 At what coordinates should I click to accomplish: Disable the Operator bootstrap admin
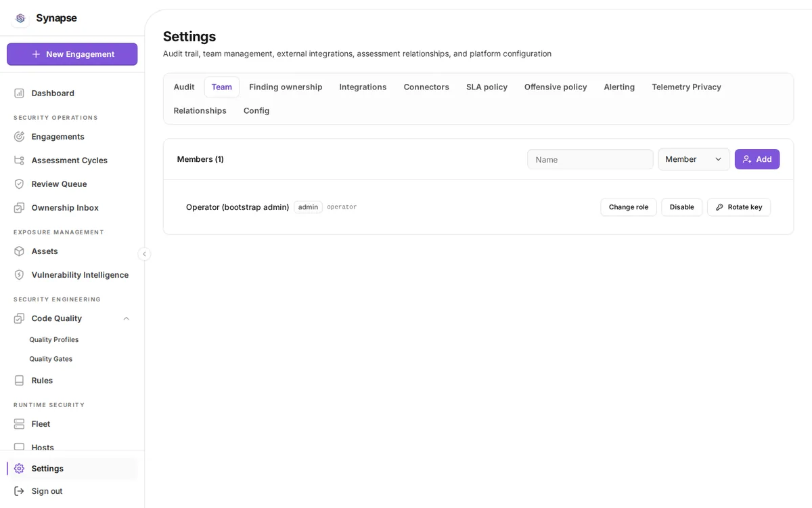coord(682,207)
